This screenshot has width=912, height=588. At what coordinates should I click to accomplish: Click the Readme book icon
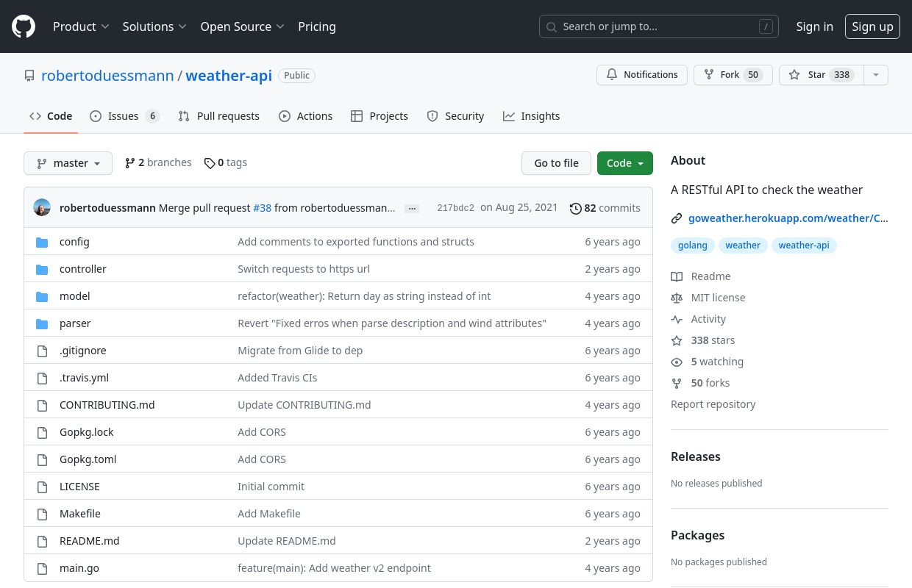(x=677, y=276)
